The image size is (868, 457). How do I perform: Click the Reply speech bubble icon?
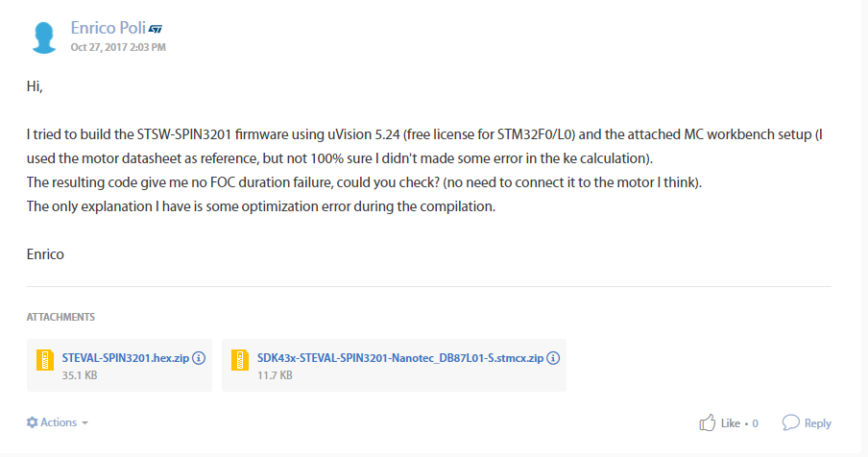tap(791, 422)
